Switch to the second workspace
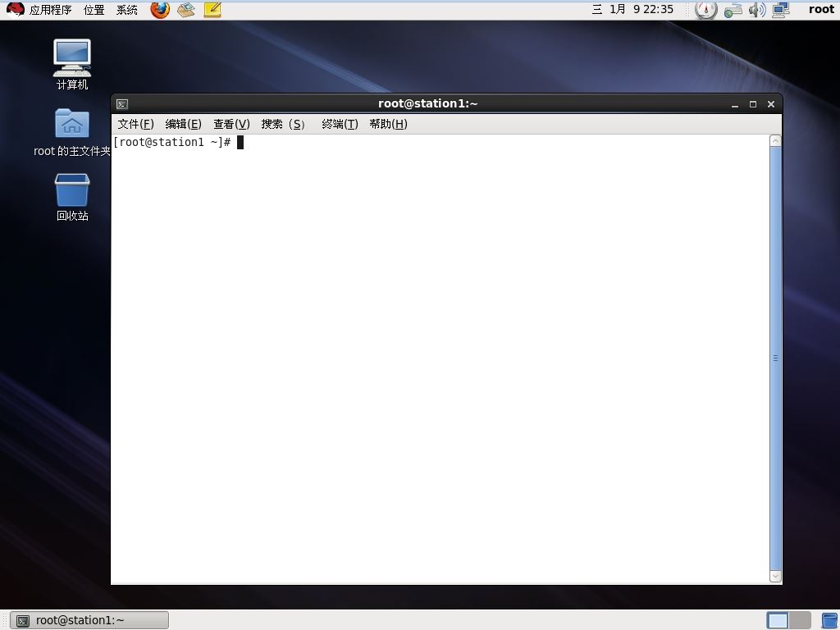 tap(800, 620)
